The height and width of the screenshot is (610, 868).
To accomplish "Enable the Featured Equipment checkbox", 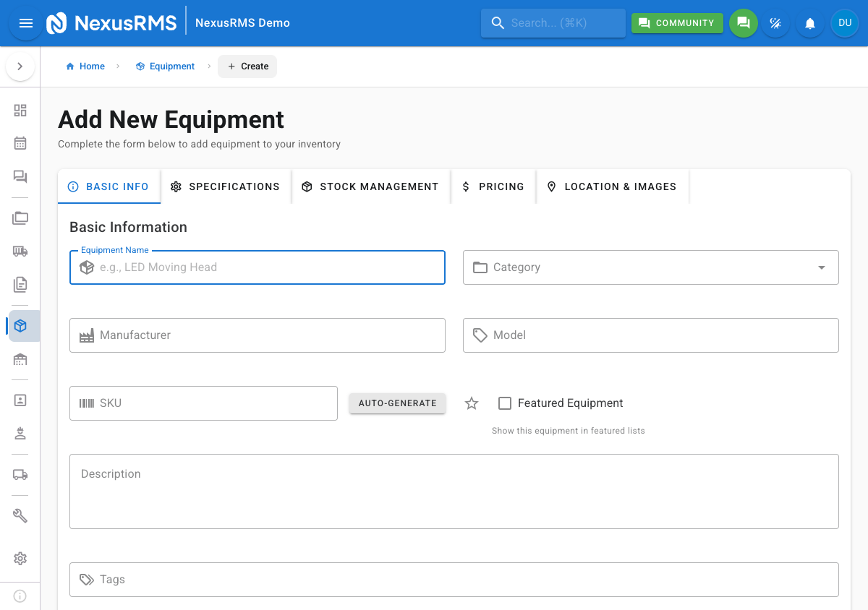I will pos(504,403).
